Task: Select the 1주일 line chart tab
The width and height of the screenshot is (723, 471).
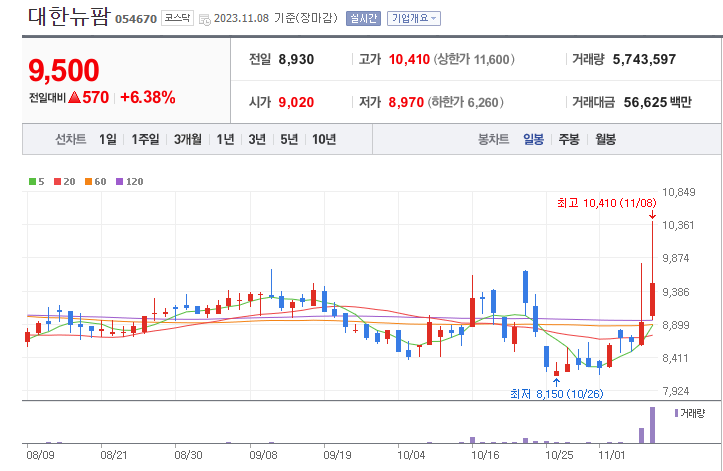Action: click(145, 139)
